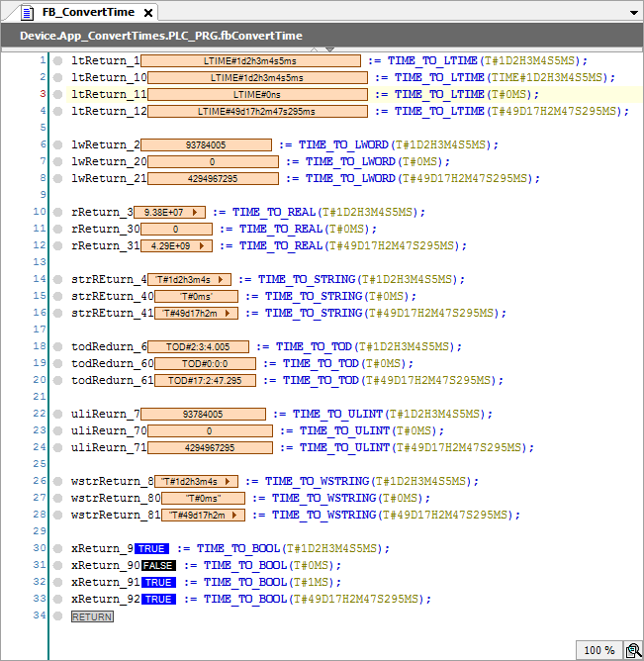Image resolution: width=644 pixels, height=661 pixels.
Task: Toggle the xReturn_9 TRUE value
Action: click(x=152, y=548)
